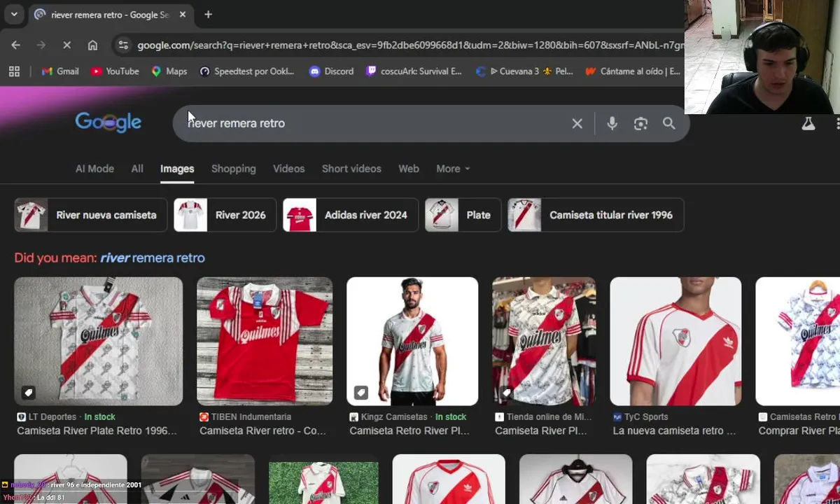
Task: Search by image with Google Lens
Action: [x=640, y=124]
